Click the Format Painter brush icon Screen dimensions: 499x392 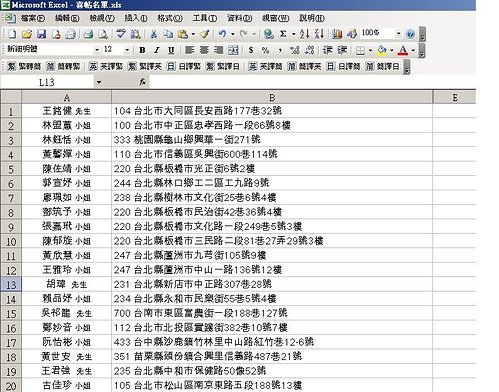(x=205, y=34)
